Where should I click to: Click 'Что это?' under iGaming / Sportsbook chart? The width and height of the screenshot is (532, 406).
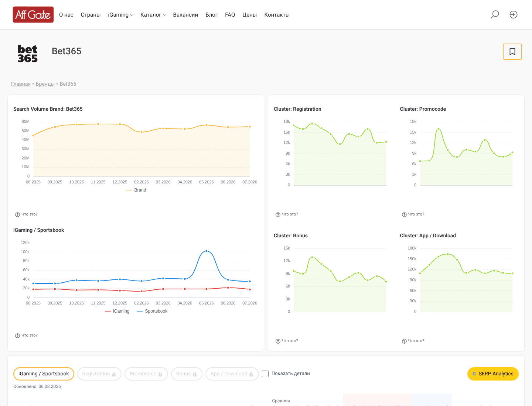30,336
